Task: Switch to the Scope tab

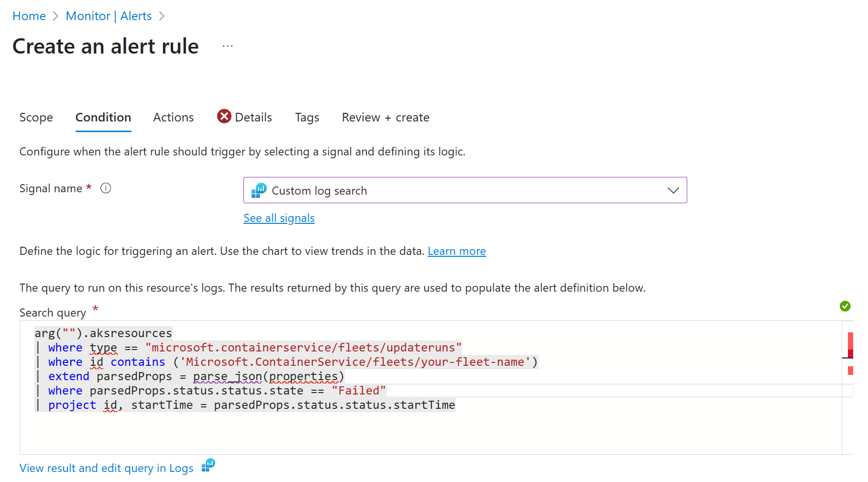Action: (36, 118)
